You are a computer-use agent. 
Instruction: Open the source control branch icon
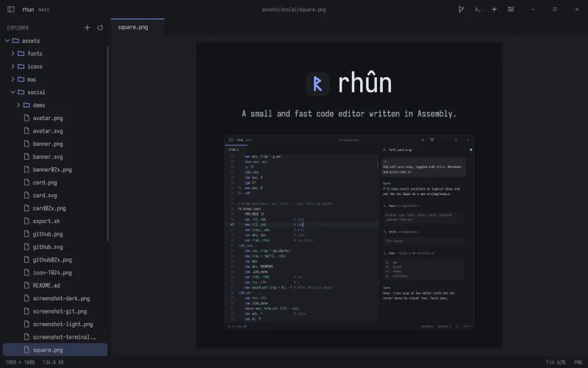[x=461, y=10]
